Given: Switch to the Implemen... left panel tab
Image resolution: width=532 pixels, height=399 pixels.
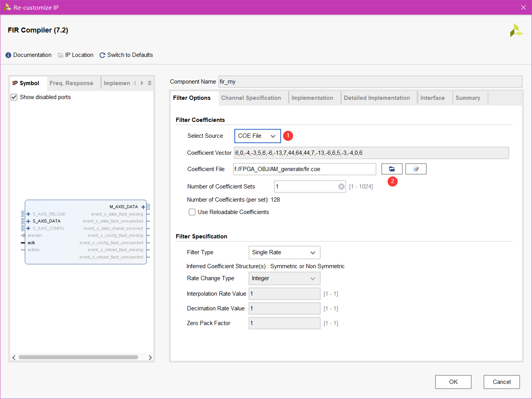Looking at the screenshot, I should click(117, 83).
